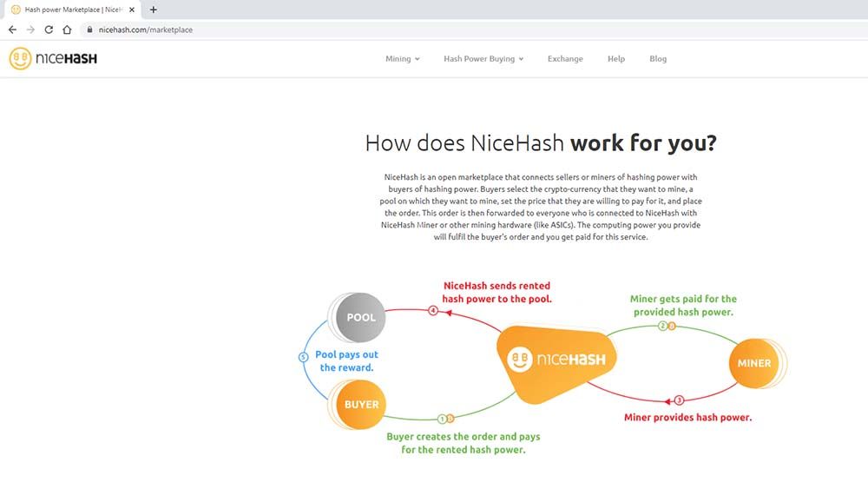Click the browser forward arrow
This screenshot has height=489, width=868.
[x=30, y=30]
